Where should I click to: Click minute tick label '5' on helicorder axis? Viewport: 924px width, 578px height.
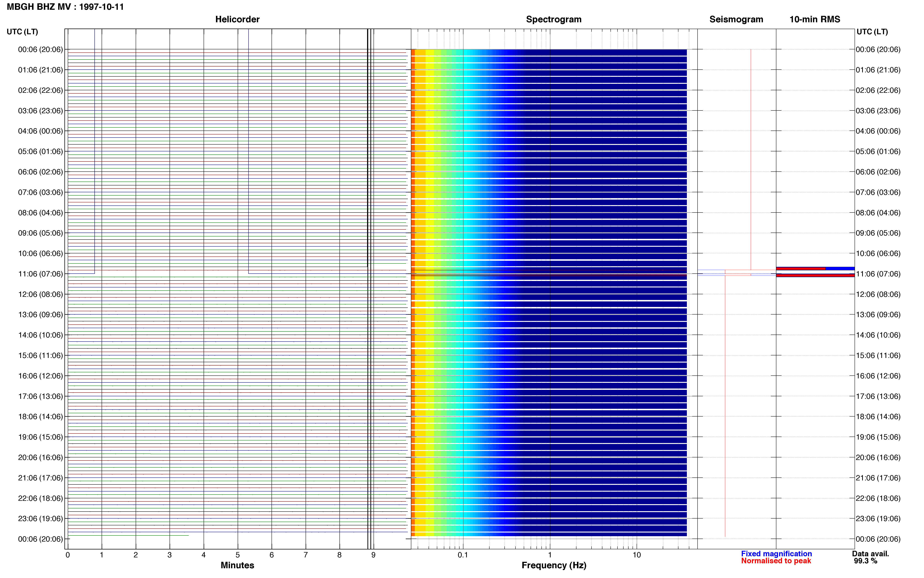coord(238,555)
